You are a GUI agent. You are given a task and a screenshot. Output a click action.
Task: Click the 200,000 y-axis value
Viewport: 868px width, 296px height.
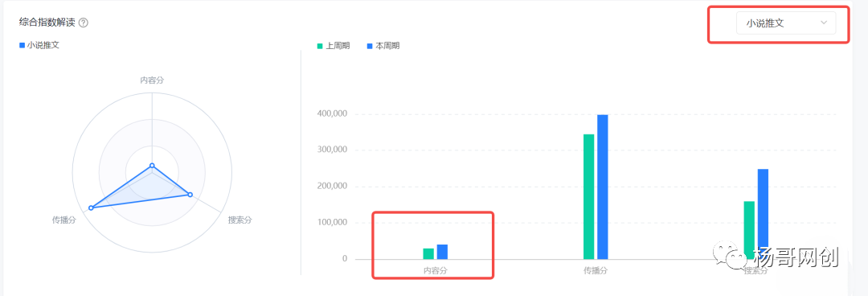pos(333,187)
